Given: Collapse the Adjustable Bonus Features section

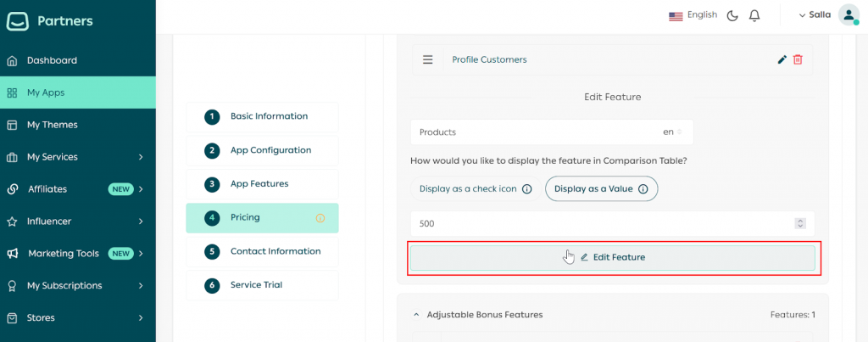Looking at the screenshot, I should click(416, 315).
